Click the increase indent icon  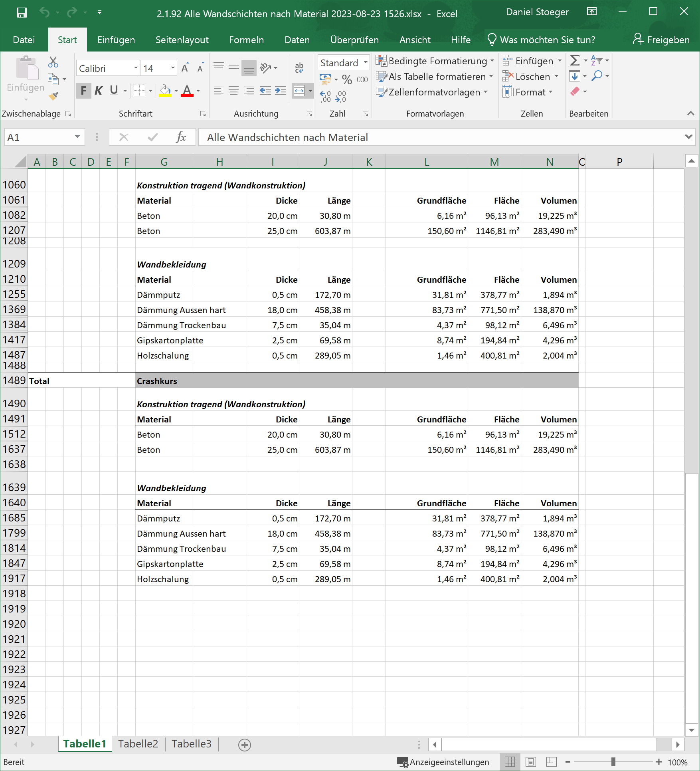[x=281, y=91]
